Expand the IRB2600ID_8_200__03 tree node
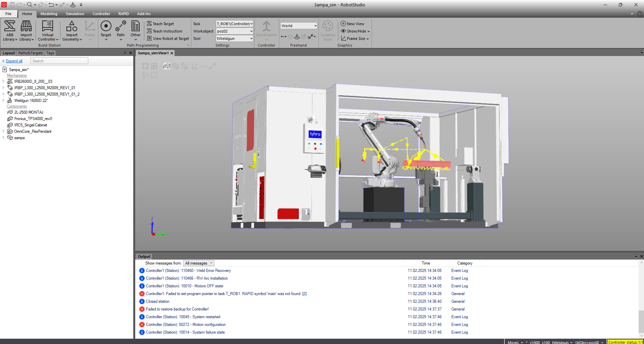This screenshot has height=344, width=644. point(4,81)
